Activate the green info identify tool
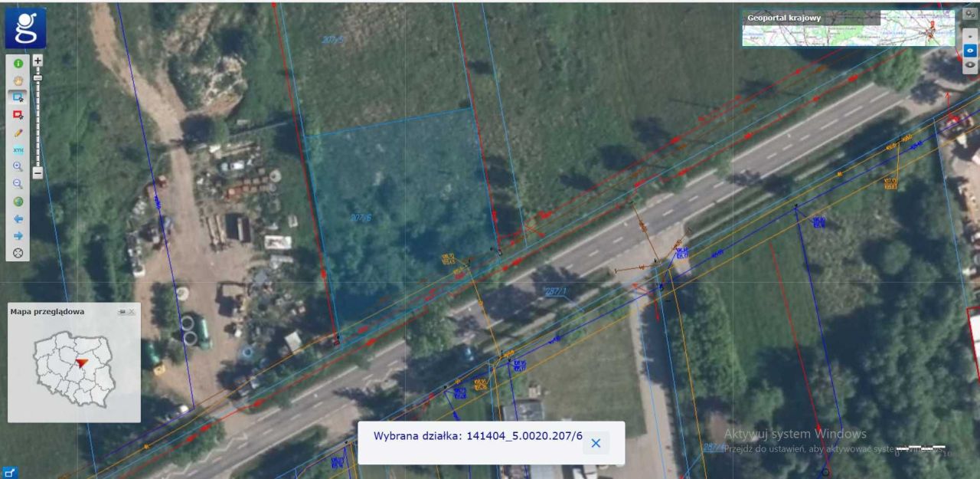980x479 pixels. point(18,64)
